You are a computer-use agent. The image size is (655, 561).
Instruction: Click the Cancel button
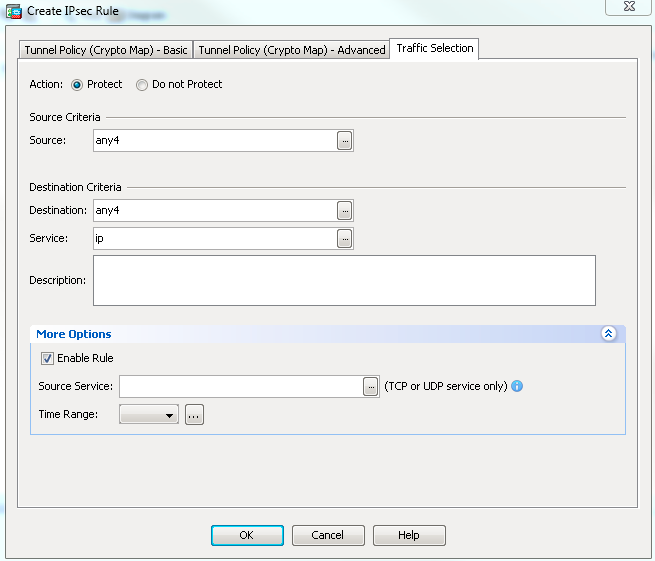pos(328,535)
